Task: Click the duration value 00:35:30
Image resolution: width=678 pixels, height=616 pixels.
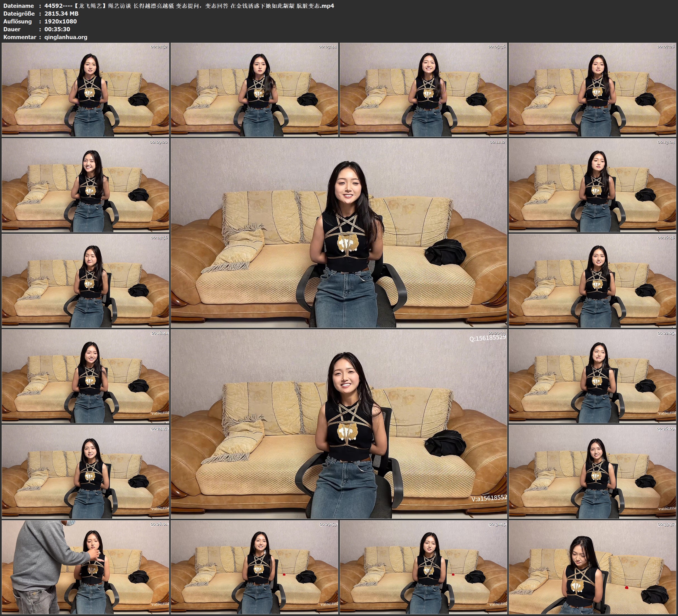Action: 57,29
